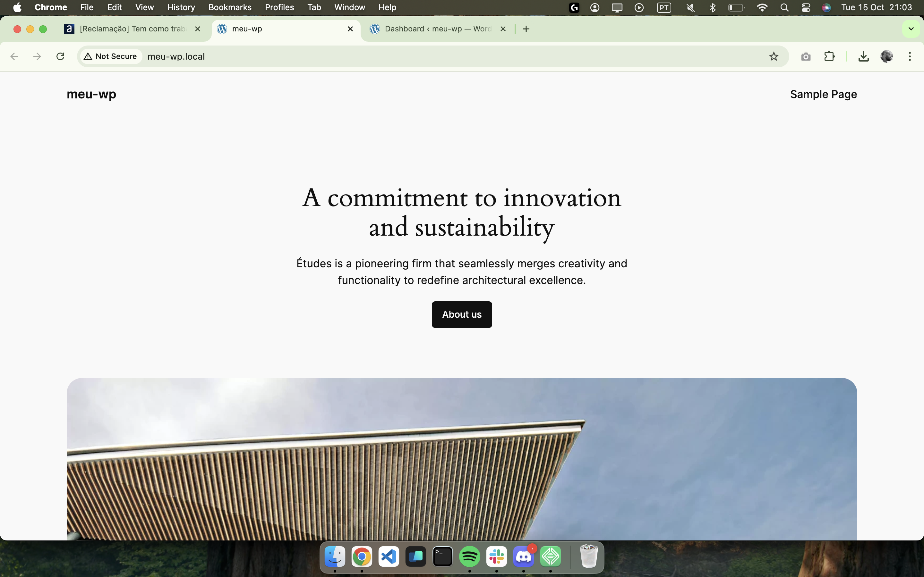Click the About us button
Screen dimensions: 924x577
(462, 314)
